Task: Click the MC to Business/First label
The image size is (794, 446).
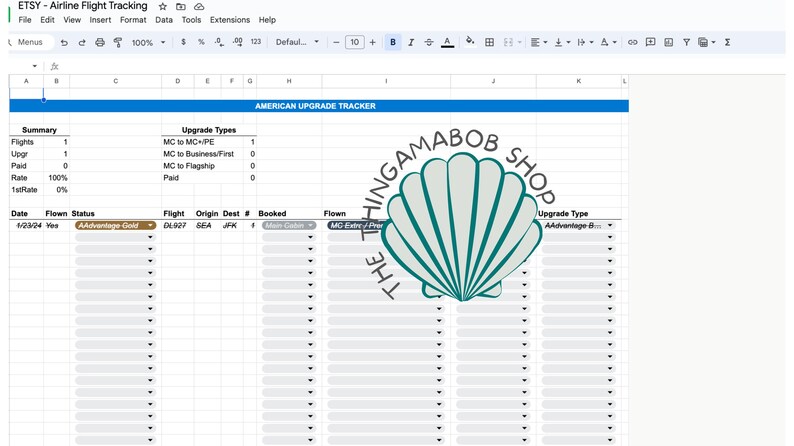Action: (x=198, y=154)
